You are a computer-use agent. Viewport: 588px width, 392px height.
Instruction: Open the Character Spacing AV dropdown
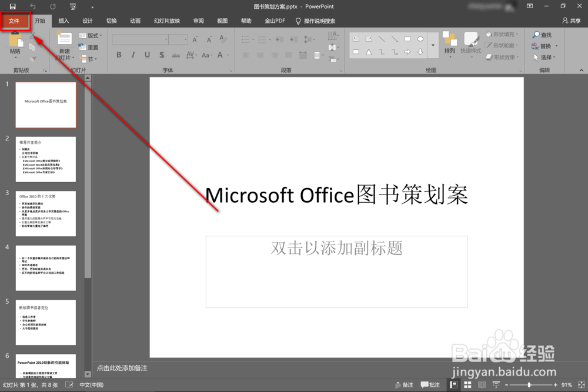coord(191,55)
